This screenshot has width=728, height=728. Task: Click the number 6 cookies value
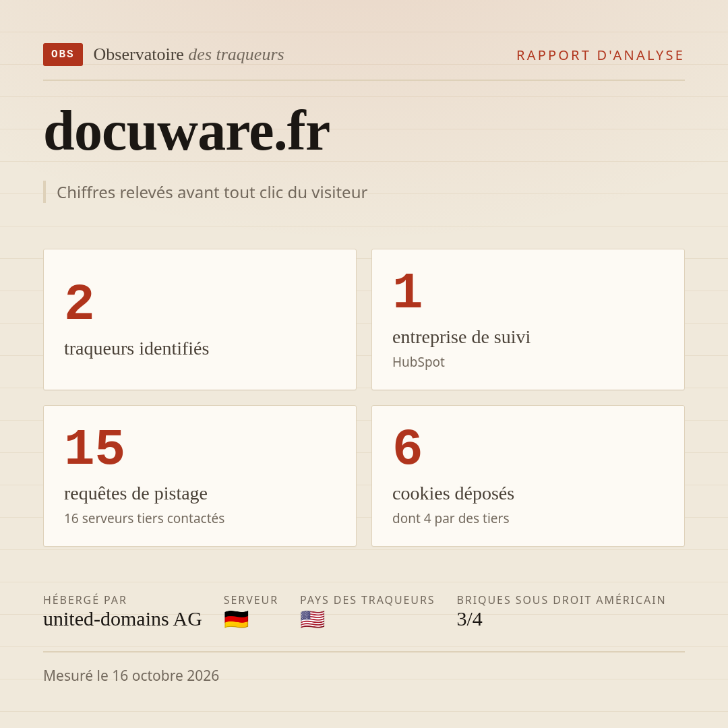tap(408, 448)
